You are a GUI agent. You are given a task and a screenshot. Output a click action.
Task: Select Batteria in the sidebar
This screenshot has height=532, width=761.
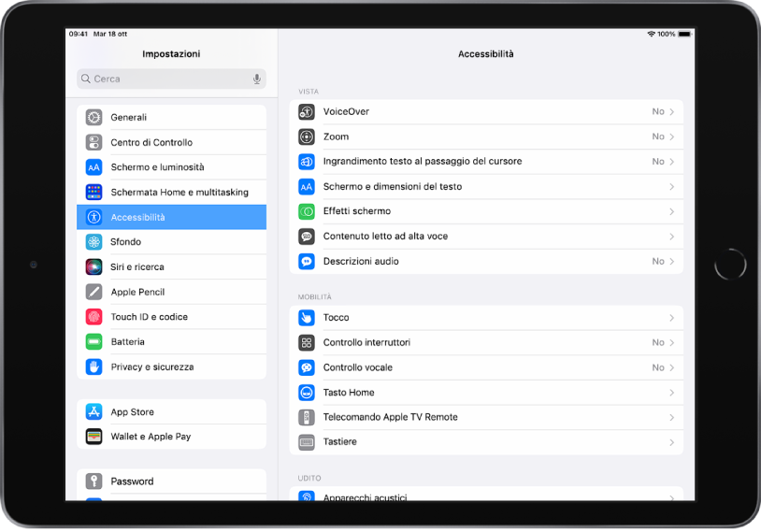coord(171,341)
